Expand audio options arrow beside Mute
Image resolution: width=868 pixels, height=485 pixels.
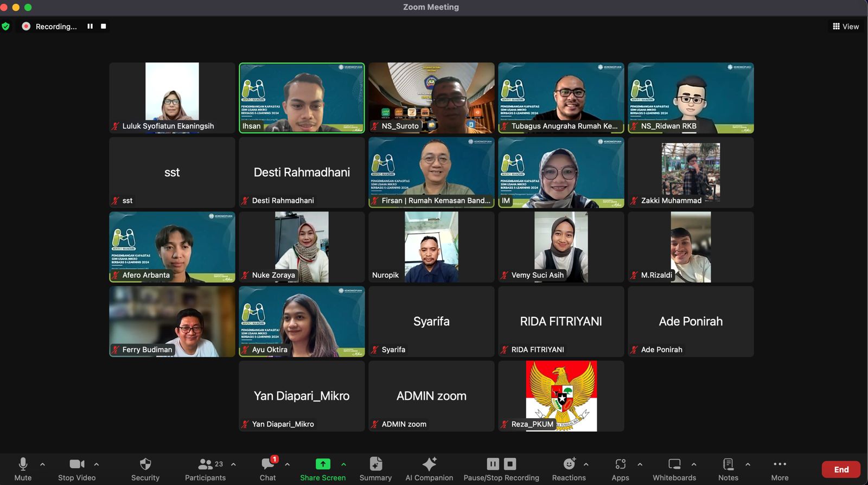(x=42, y=464)
